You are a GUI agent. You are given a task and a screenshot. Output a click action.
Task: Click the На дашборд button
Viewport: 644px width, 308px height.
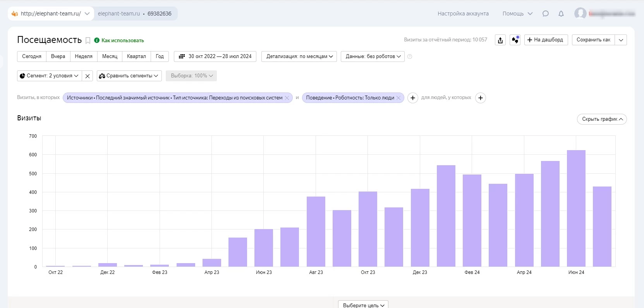pos(546,40)
